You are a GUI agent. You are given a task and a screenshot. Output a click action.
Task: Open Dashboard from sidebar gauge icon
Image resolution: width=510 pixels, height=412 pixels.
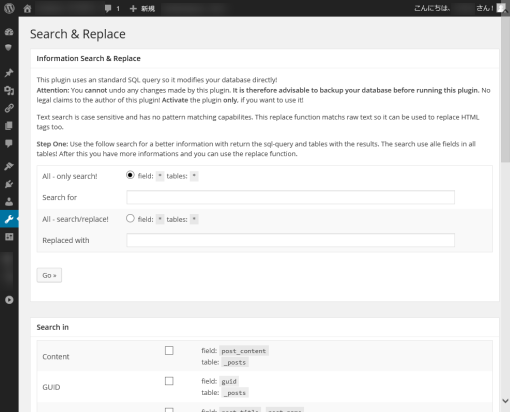pos(9,32)
